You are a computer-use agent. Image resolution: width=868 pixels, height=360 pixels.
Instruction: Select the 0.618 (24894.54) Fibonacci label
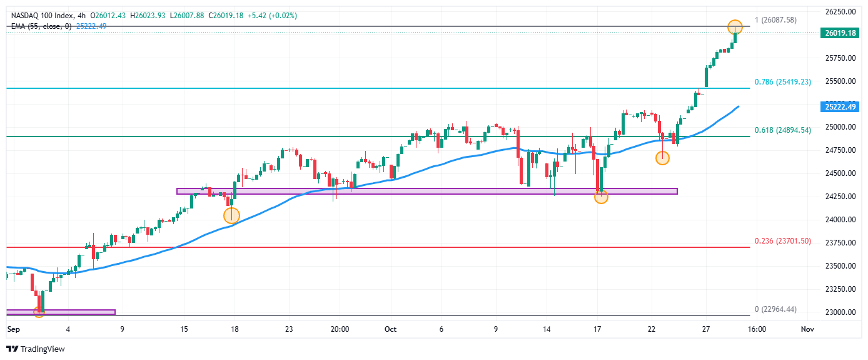pos(782,130)
